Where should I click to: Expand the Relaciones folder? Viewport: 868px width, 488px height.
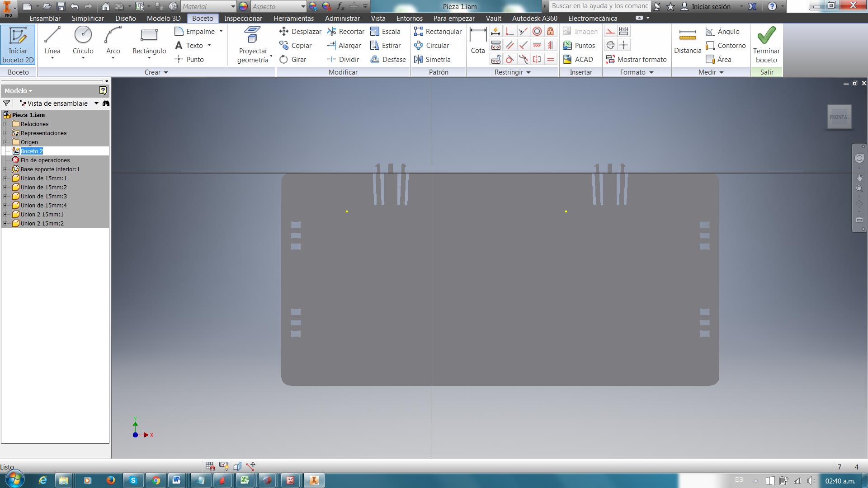tap(5, 124)
